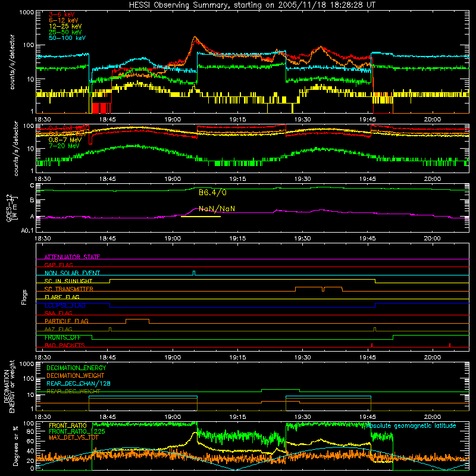Screen dimensions: 476x476
Task: Select the vertical Flags axis title
Action: tap(24, 297)
